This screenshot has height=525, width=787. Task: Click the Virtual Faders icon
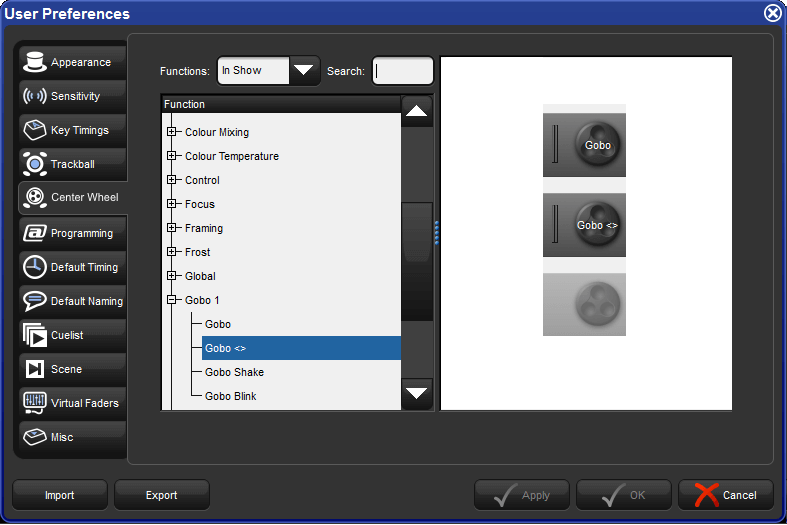34,403
